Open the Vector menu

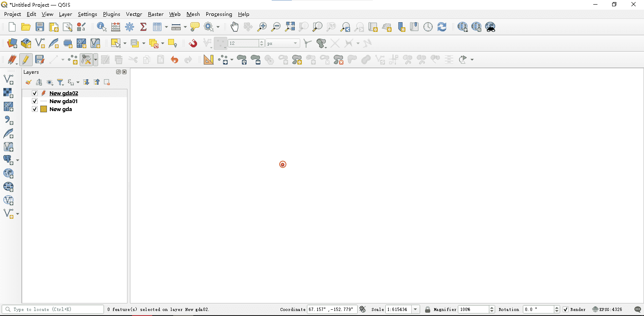tap(134, 14)
